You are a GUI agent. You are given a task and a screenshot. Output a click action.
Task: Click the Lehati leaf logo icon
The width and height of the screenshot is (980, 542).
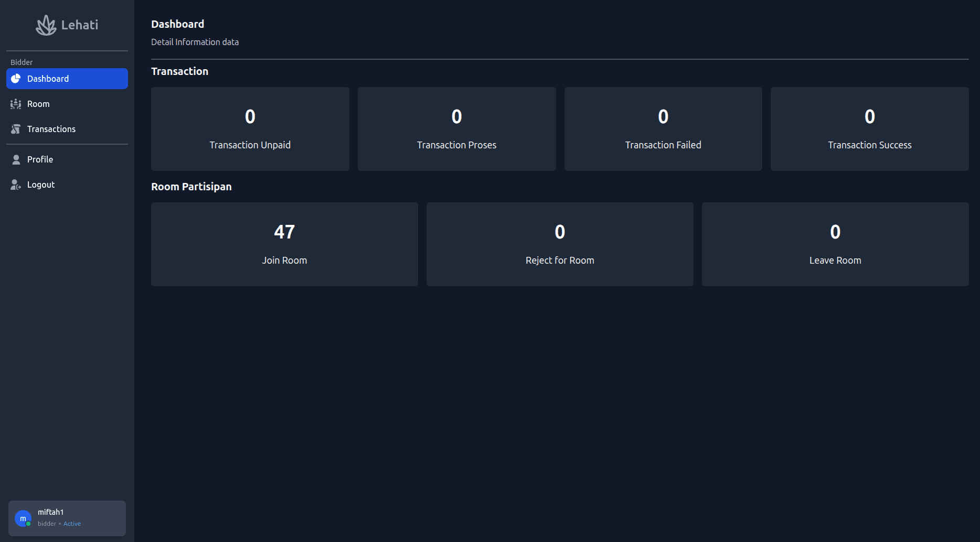tap(46, 25)
